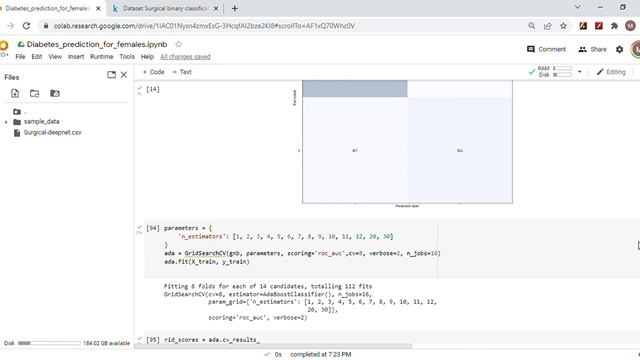
Task: Click the Share button
Action: coord(593,49)
